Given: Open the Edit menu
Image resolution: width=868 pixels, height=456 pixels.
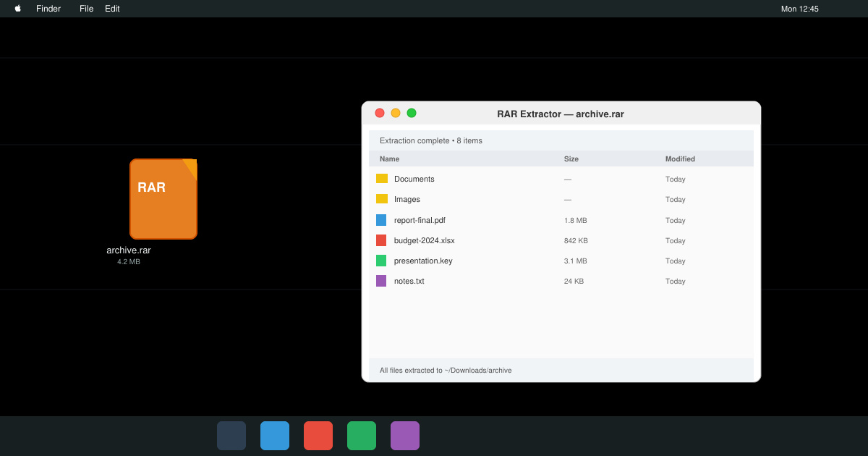Looking at the screenshot, I should (112, 9).
